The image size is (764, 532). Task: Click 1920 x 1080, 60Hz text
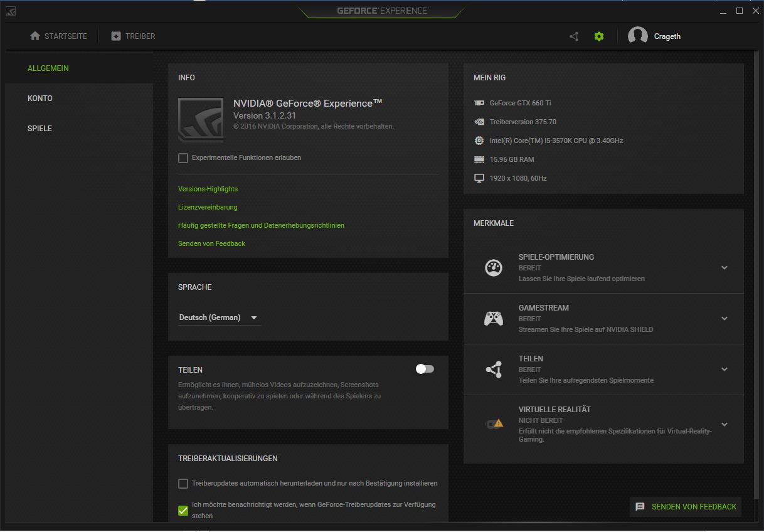518,178
